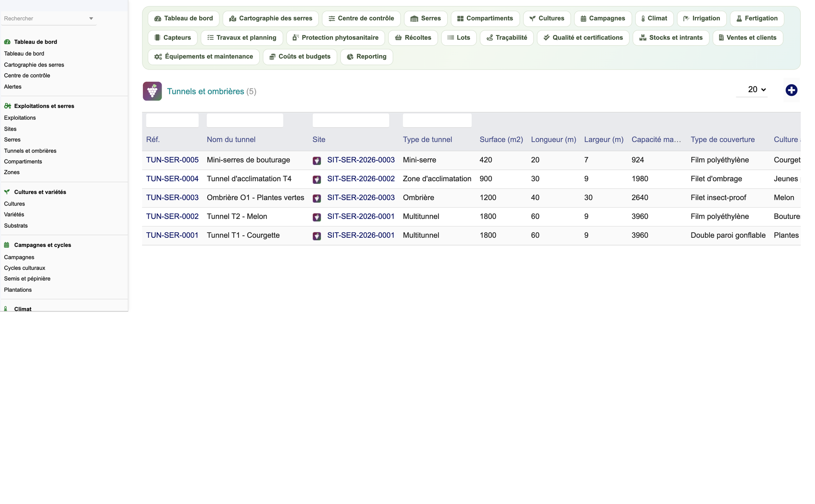Click the Nom du tunnel filter field
Screen dimensions: 815x504
coord(245,121)
